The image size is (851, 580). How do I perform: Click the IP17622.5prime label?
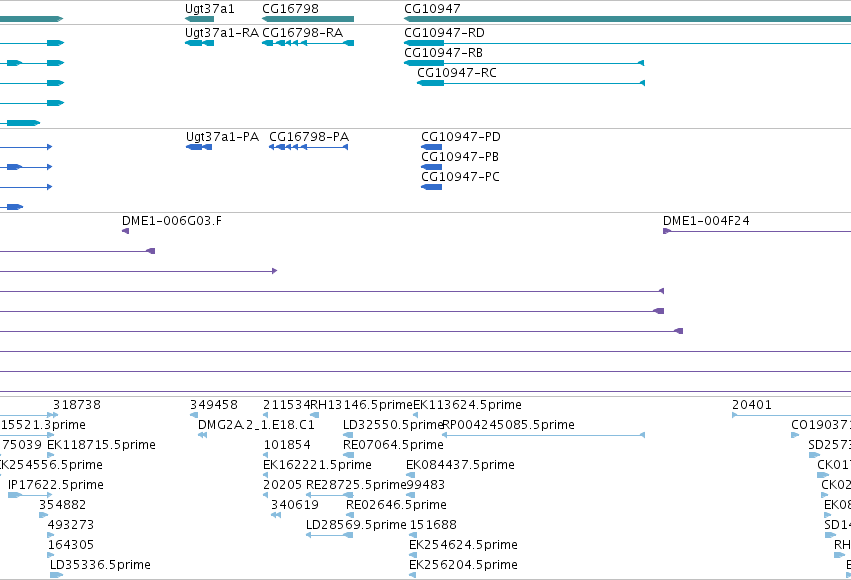56,485
